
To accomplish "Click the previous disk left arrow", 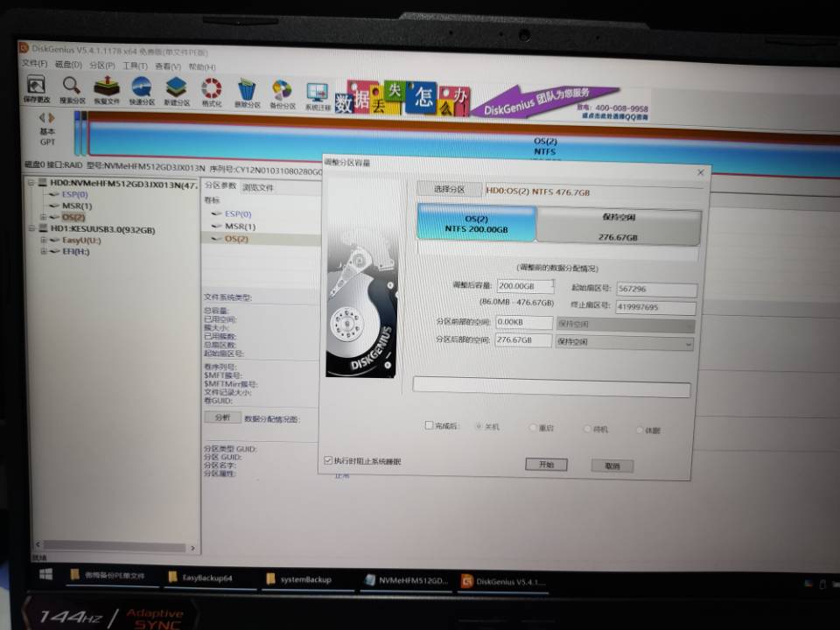I will 42,117.
